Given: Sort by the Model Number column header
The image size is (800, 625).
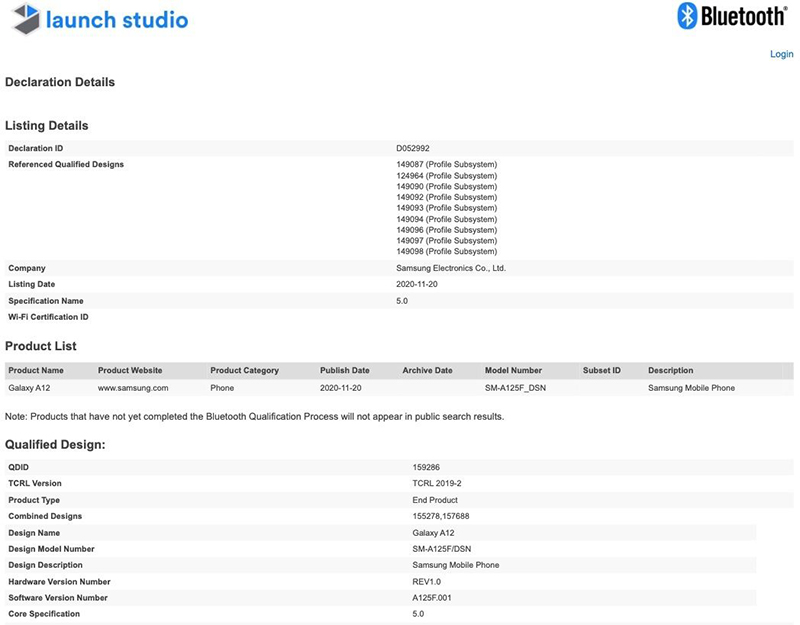Looking at the screenshot, I should (x=513, y=370).
